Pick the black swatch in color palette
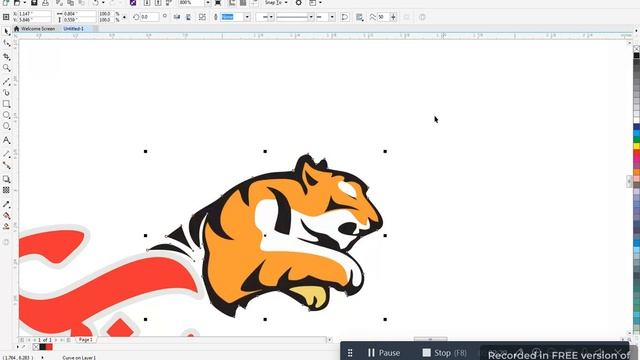 [636, 55]
